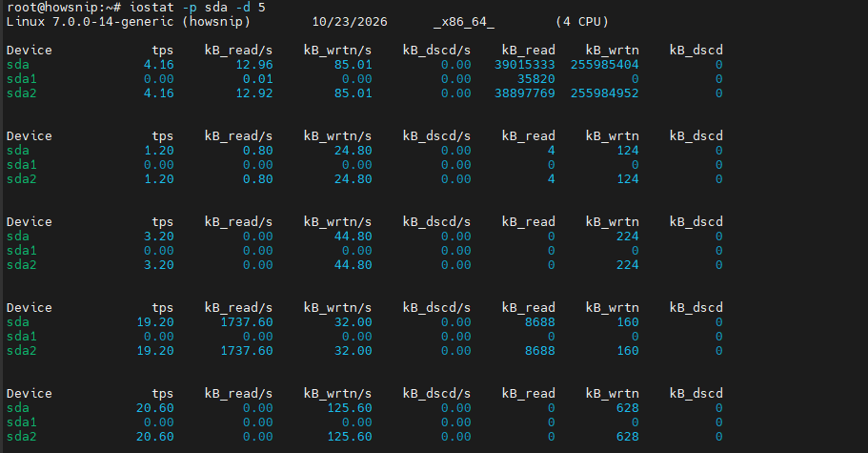Viewport: 868px width, 453px height.
Task: Click tps '1.20' in the sda row
Action: [x=159, y=151]
